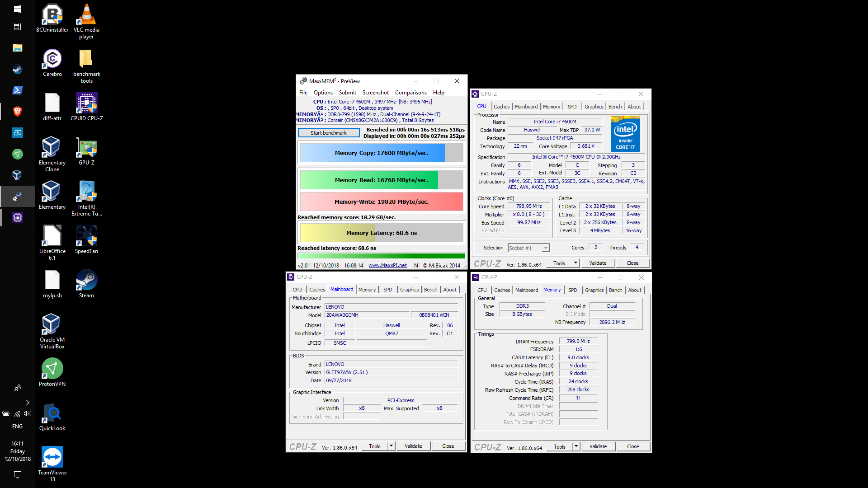Switch to Graphics tab in CPU-Z Mainboard window

(x=410, y=290)
